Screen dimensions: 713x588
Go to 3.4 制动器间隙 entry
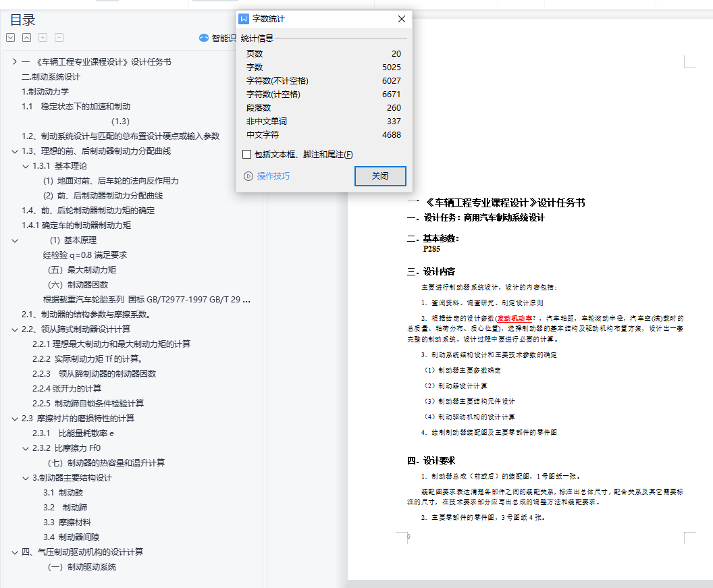tap(72, 537)
